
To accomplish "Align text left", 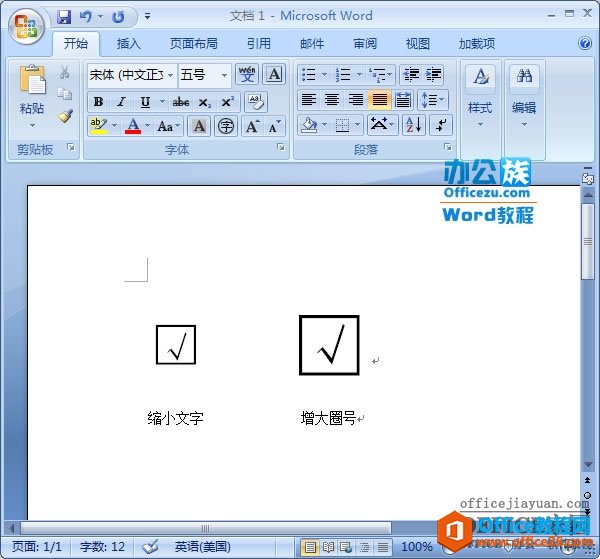I will pos(309,100).
